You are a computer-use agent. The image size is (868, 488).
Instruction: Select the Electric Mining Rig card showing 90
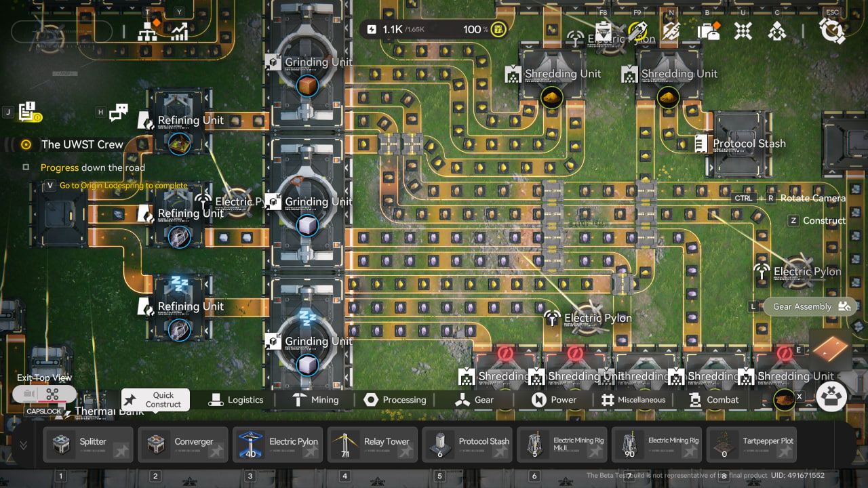[x=658, y=445]
